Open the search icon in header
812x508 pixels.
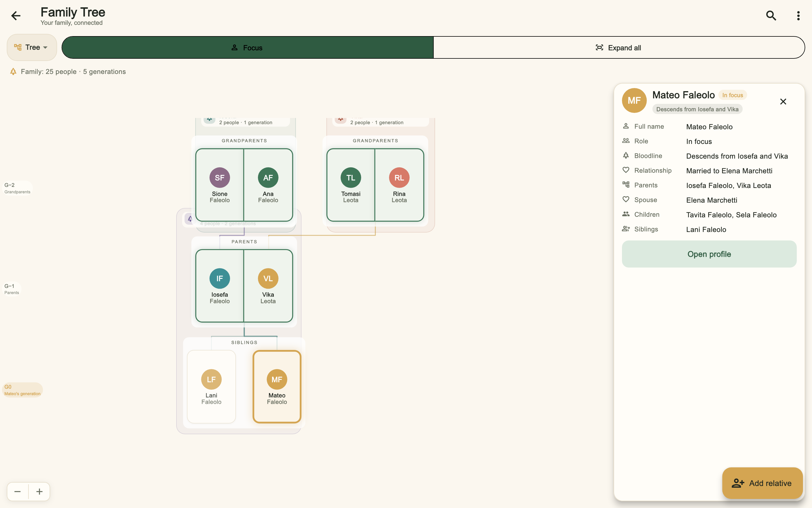771,16
